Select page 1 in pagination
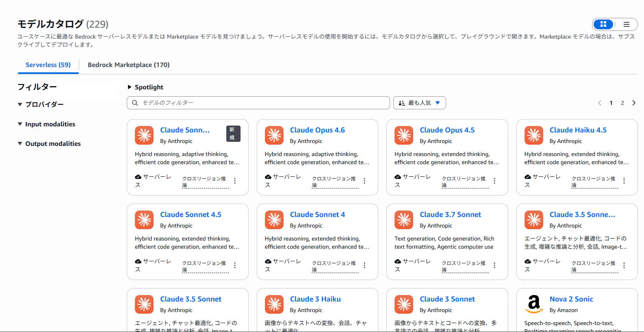 coord(611,103)
